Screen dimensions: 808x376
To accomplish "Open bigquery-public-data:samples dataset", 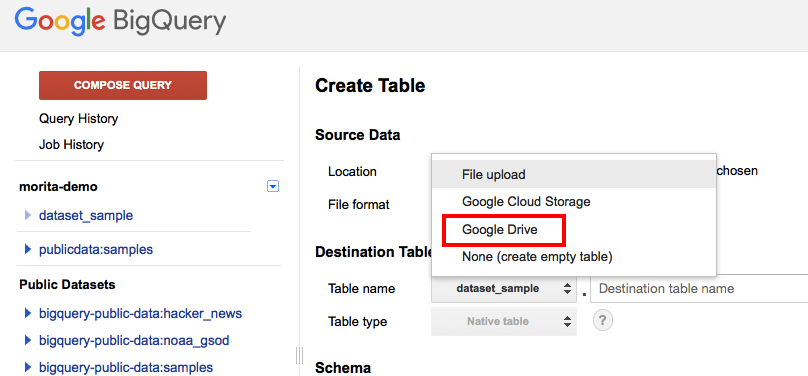I will coord(126,367).
